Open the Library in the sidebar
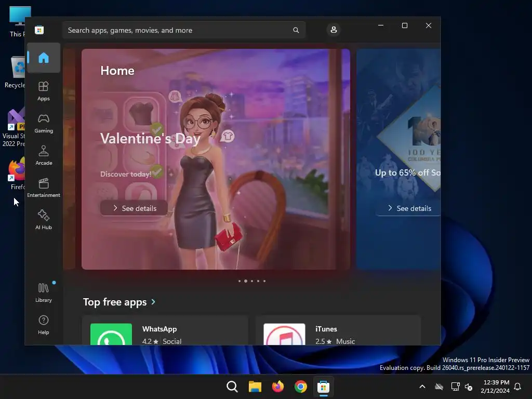This screenshot has height=399, width=532. click(x=44, y=292)
